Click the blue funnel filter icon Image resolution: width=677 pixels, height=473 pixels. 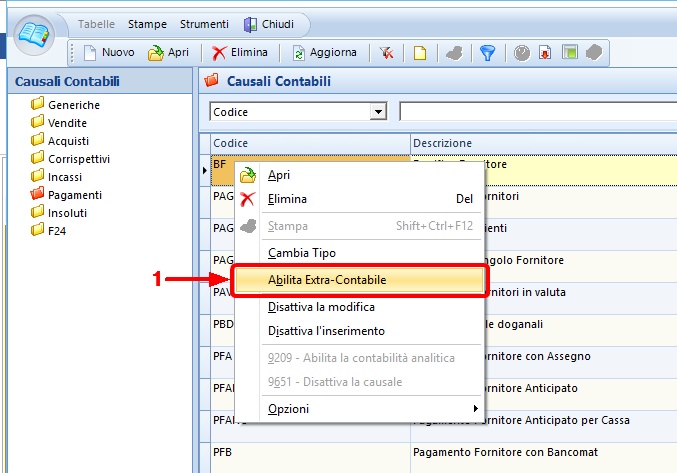point(488,53)
